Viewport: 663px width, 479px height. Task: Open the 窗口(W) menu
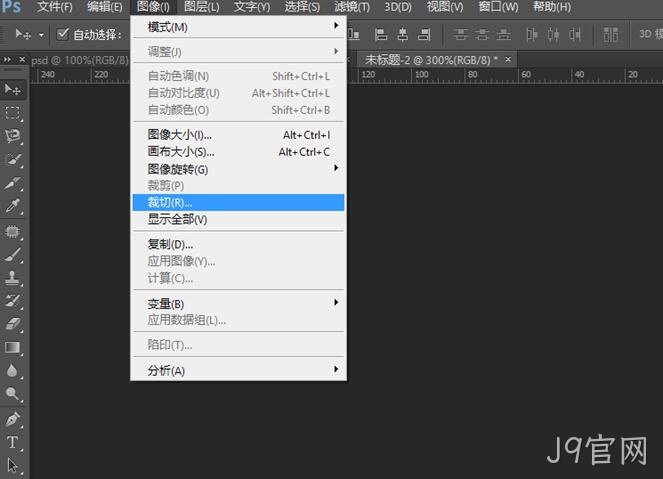[498, 7]
